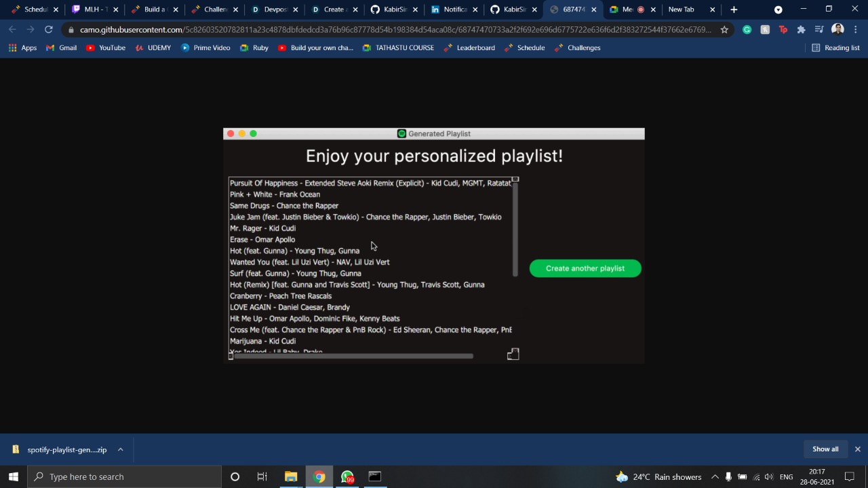
Task: Open the terminal app on the taskbar
Action: click(x=375, y=476)
